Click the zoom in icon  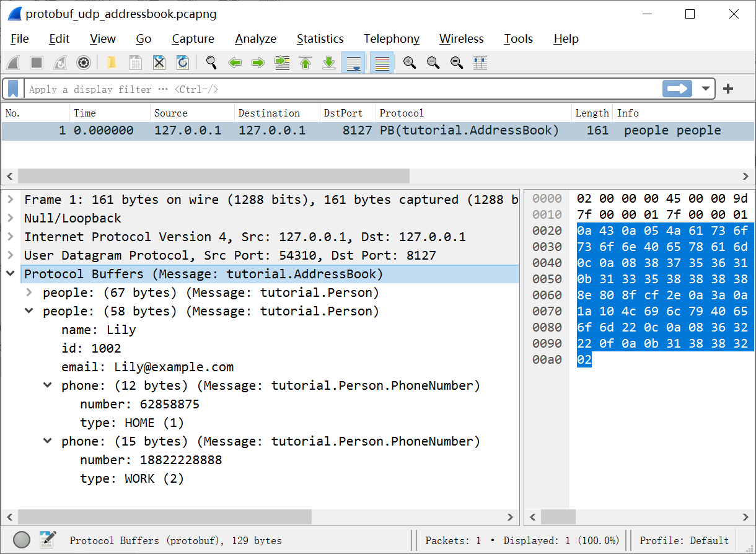tap(409, 62)
